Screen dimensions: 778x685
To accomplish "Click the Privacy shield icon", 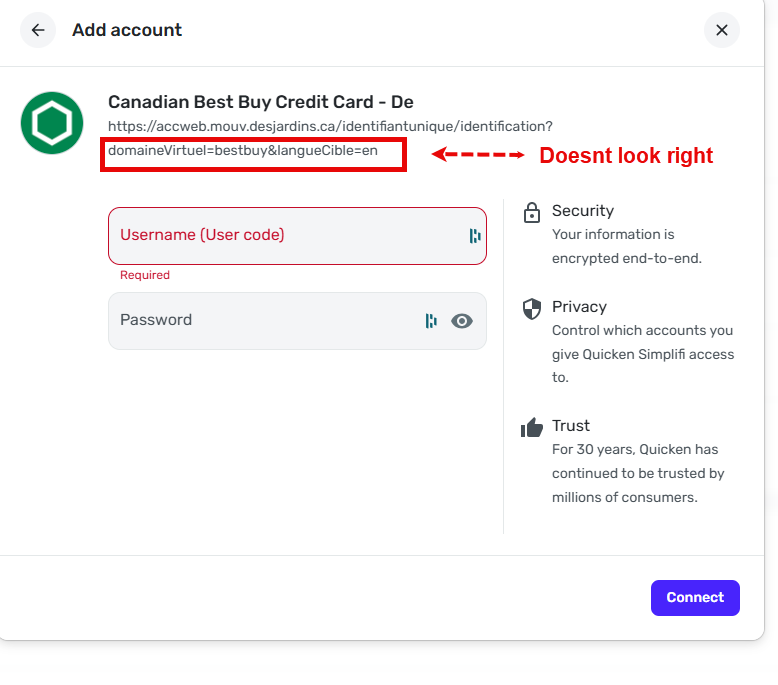I will [x=532, y=308].
